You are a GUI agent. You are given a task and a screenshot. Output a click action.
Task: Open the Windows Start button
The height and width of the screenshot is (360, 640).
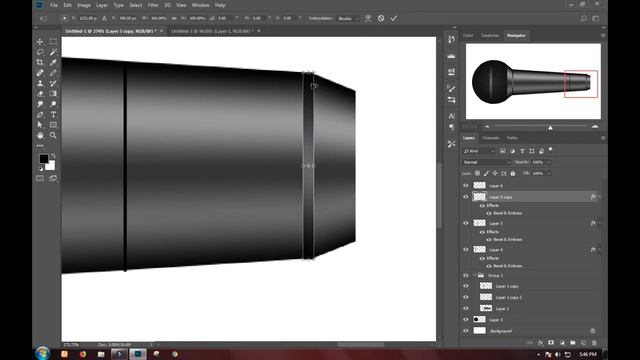[42, 353]
